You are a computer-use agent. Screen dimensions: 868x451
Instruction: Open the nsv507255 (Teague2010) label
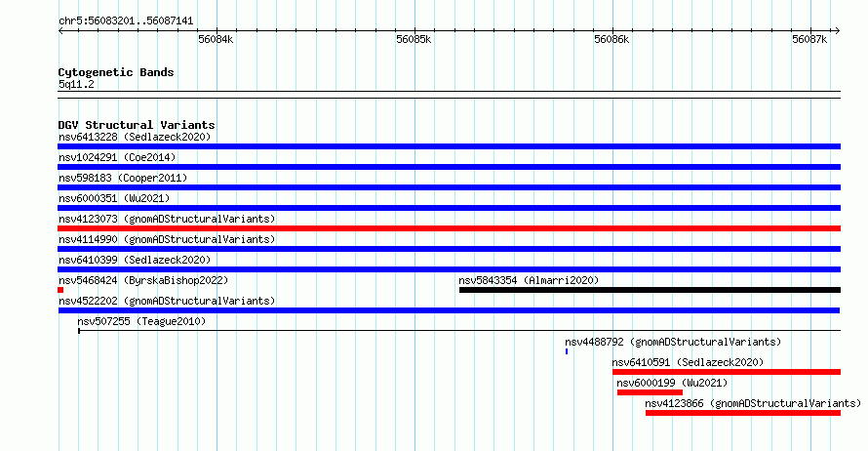pos(141,321)
